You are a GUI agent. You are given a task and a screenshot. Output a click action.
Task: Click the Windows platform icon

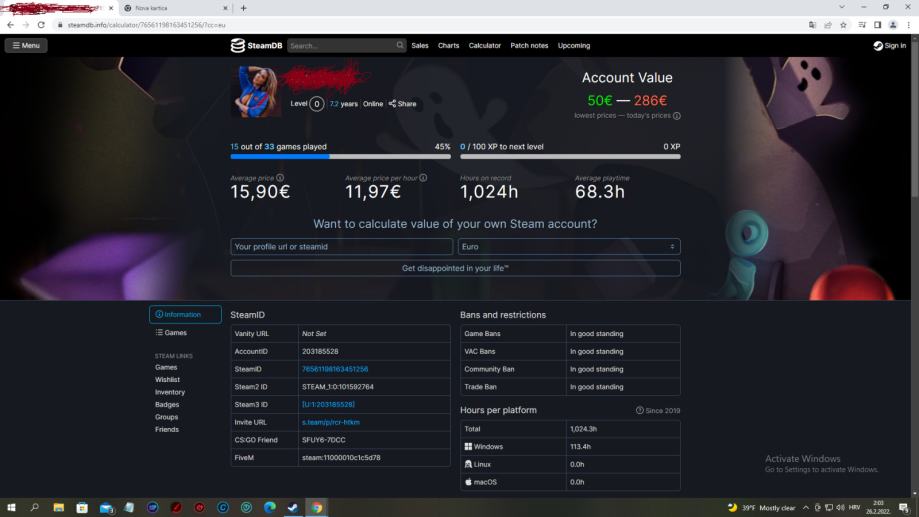pos(468,447)
